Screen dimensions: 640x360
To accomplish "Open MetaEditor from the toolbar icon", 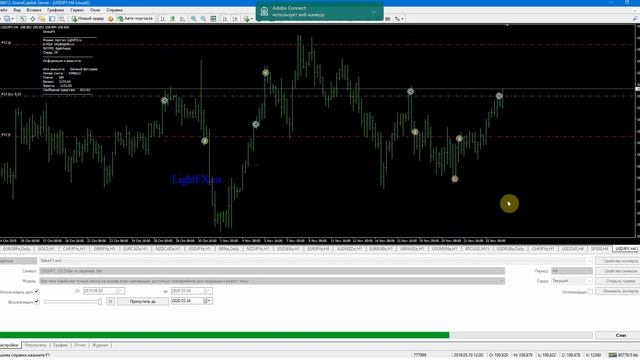I will coord(111,19).
